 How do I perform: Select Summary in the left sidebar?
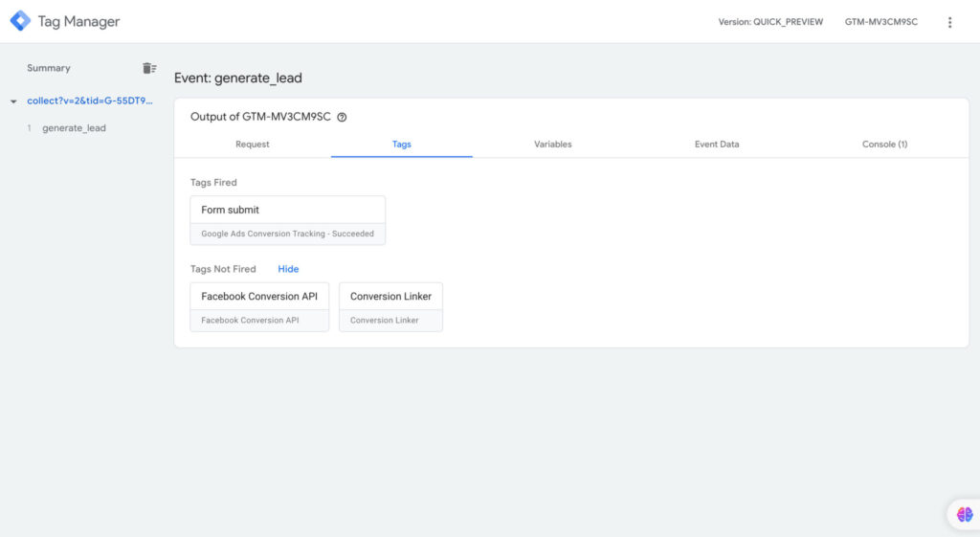tap(49, 68)
